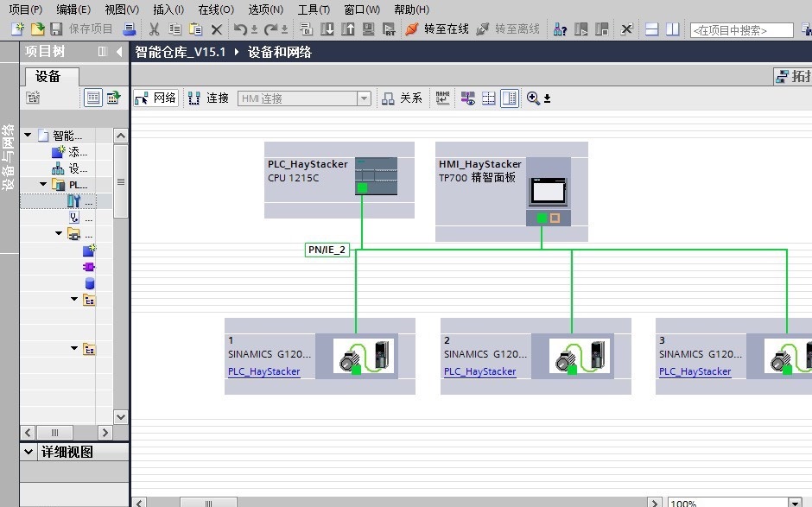Click the undo arrow icon
The width and height of the screenshot is (812, 507).
click(x=240, y=29)
